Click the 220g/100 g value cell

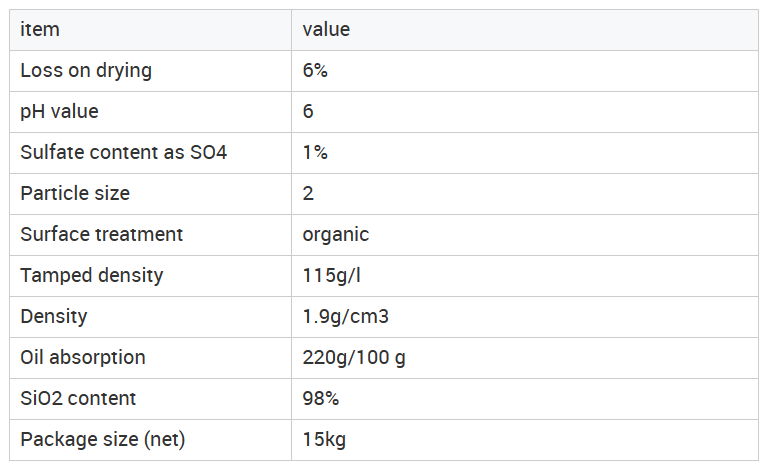(x=354, y=358)
